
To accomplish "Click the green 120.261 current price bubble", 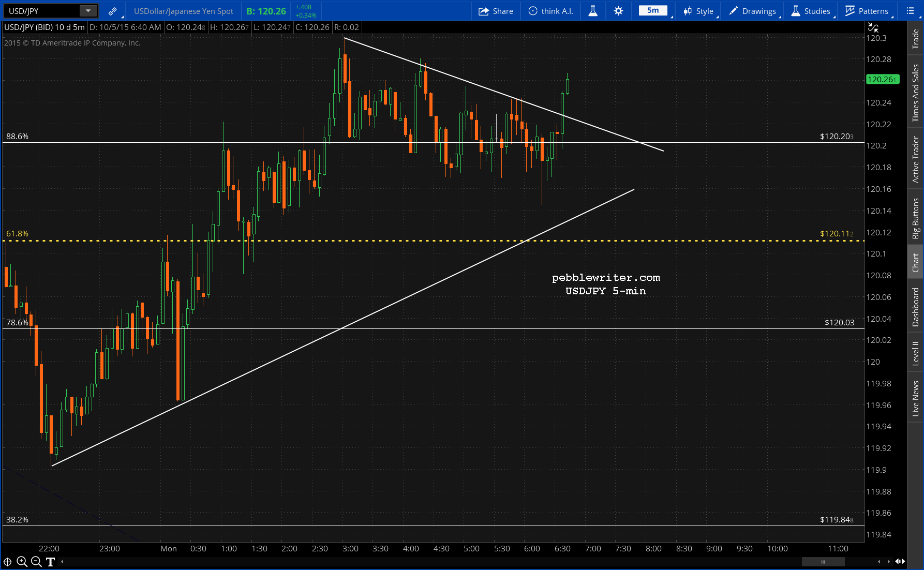I will (x=883, y=79).
